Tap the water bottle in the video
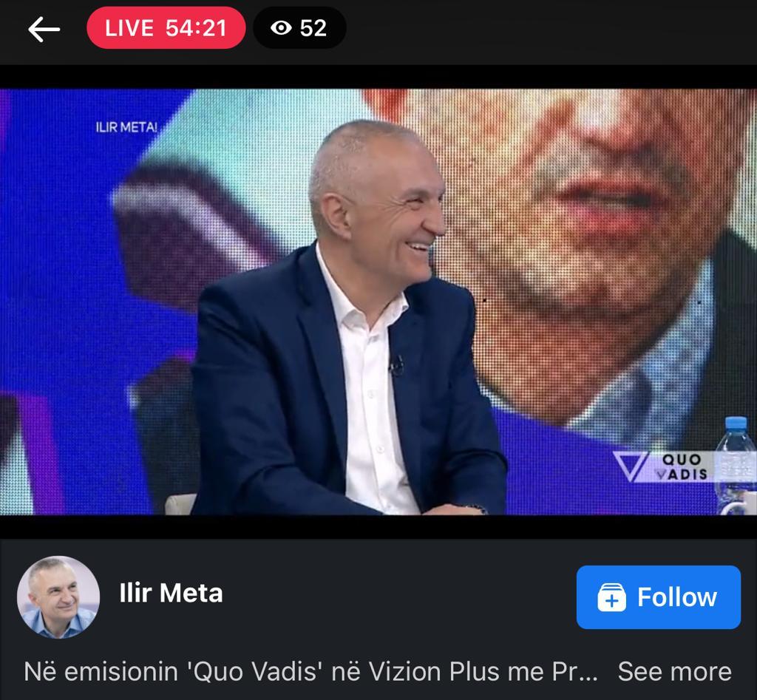Screen dimensions: 757x700 coord(735,465)
